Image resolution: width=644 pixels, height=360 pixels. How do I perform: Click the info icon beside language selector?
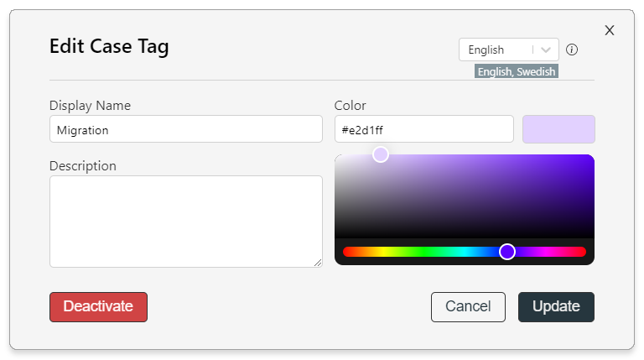pyautogui.click(x=572, y=50)
